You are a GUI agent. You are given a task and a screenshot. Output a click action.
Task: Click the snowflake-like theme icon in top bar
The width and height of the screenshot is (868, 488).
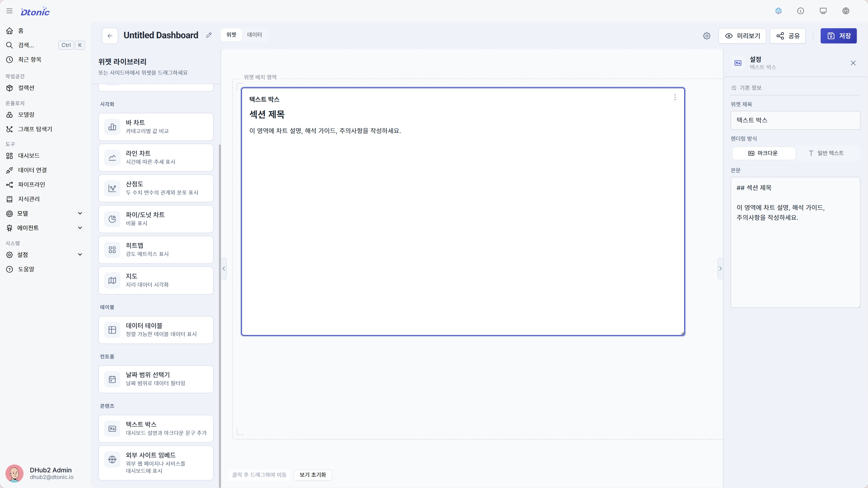pos(778,11)
